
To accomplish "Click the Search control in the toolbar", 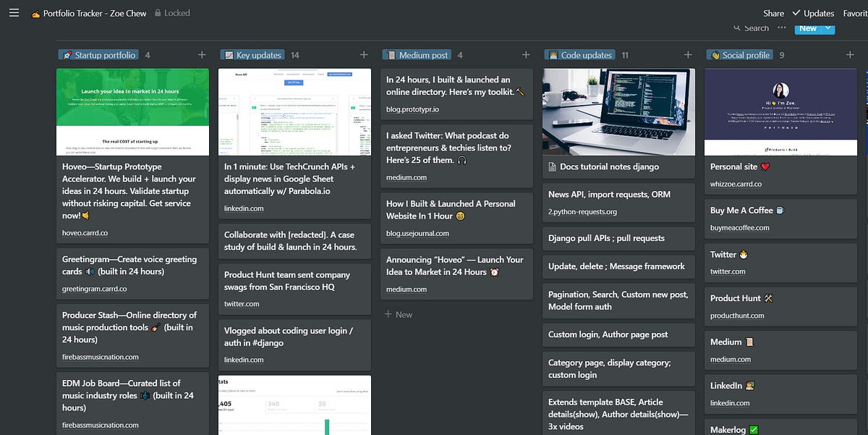I will pos(751,28).
